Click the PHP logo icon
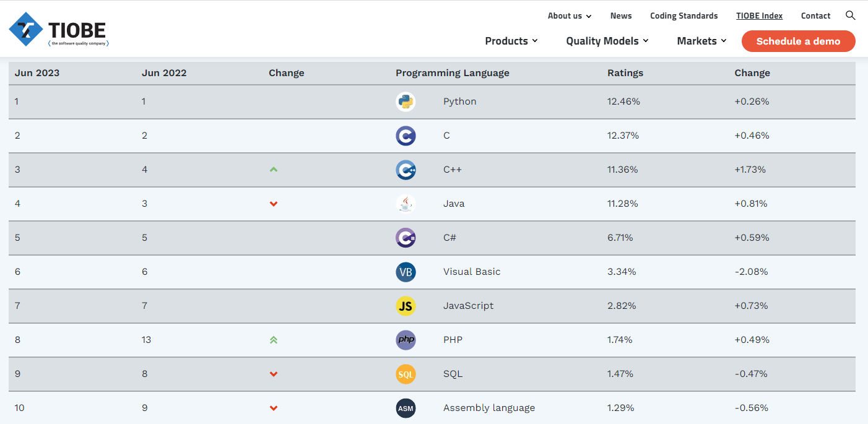 click(x=406, y=340)
